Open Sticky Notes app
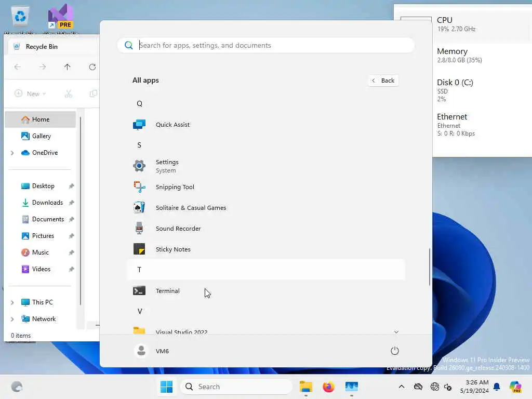Screen dimensions: 532x399 tap(266, 249)
